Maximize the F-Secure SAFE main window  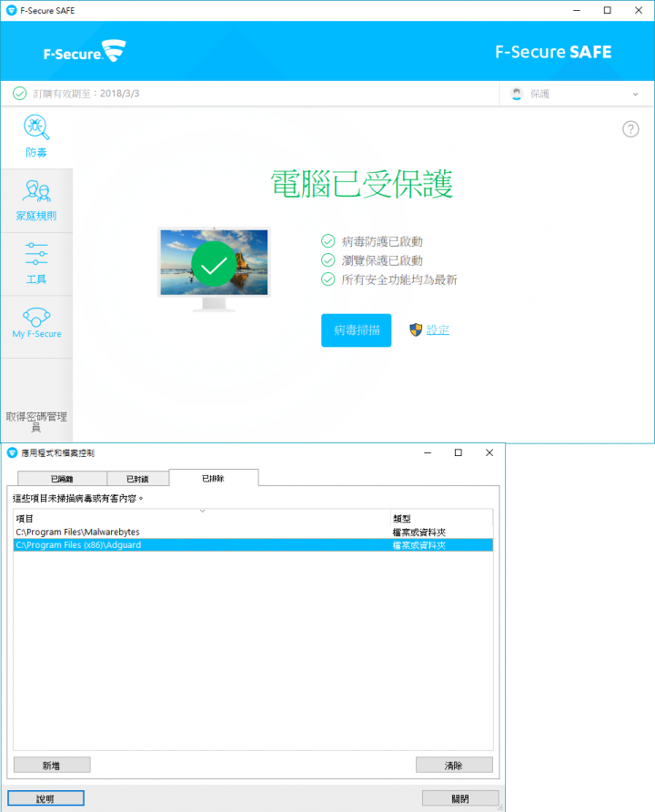coord(608,10)
